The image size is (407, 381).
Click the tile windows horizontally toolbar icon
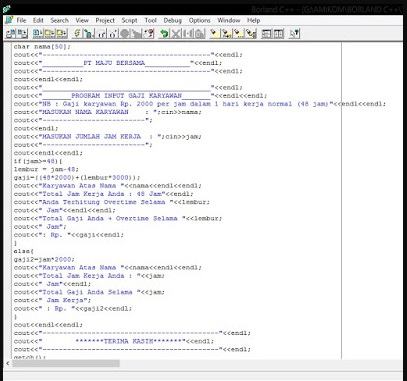[266, 33]
